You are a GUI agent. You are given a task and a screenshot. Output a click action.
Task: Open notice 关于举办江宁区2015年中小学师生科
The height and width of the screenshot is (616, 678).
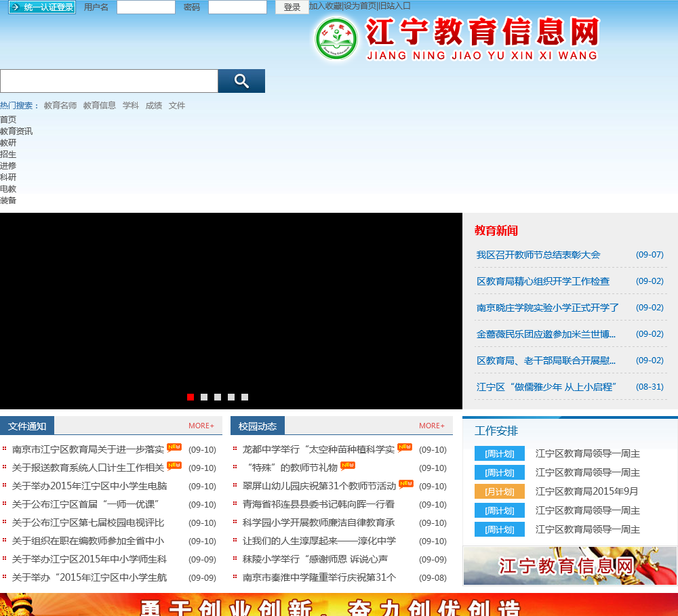coord(89,559)
